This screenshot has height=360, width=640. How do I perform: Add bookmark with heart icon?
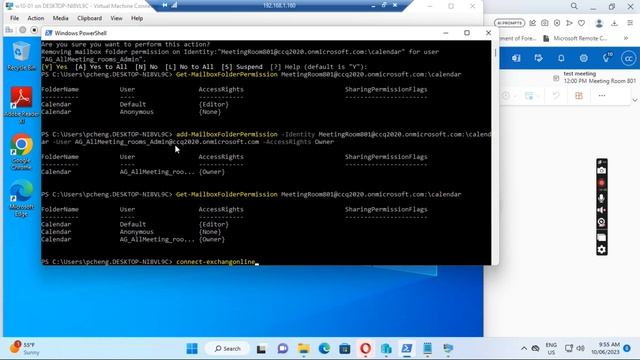pos(581,23)
